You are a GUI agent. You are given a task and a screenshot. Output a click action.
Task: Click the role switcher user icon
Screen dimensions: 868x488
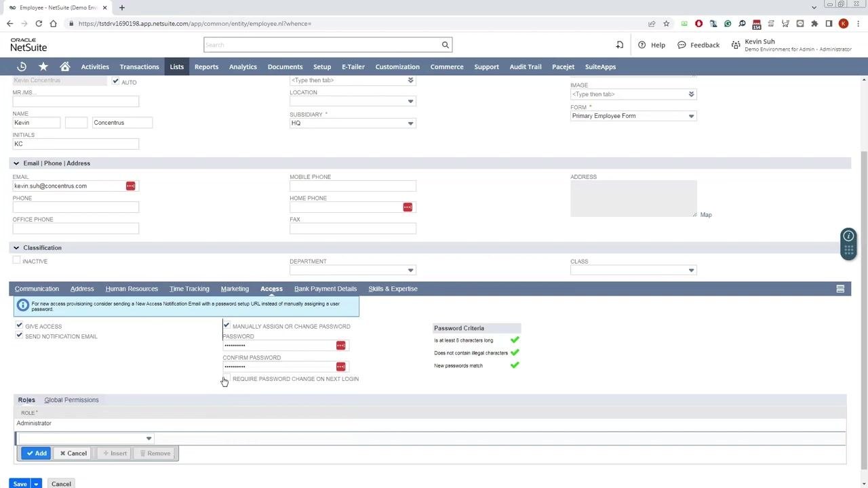[x=736, y=45]
